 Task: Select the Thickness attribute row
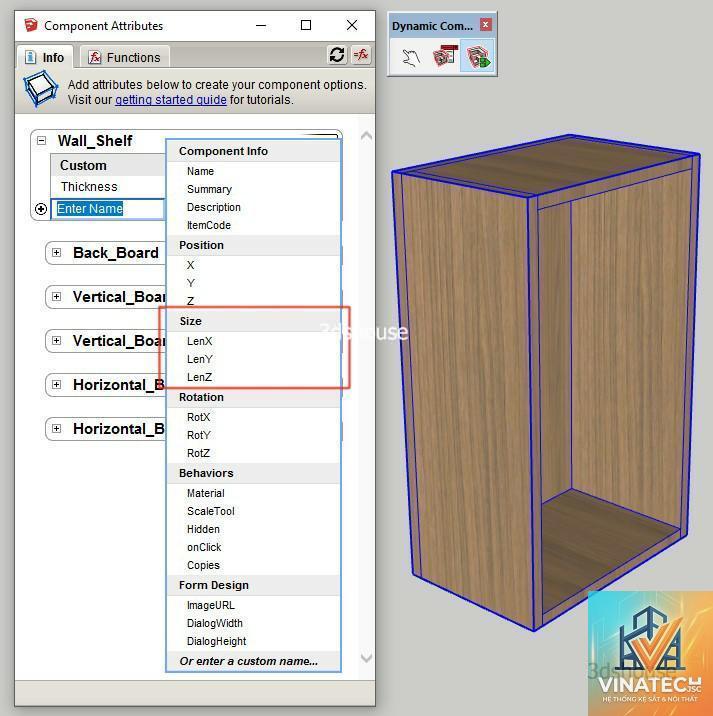point(108,187)
